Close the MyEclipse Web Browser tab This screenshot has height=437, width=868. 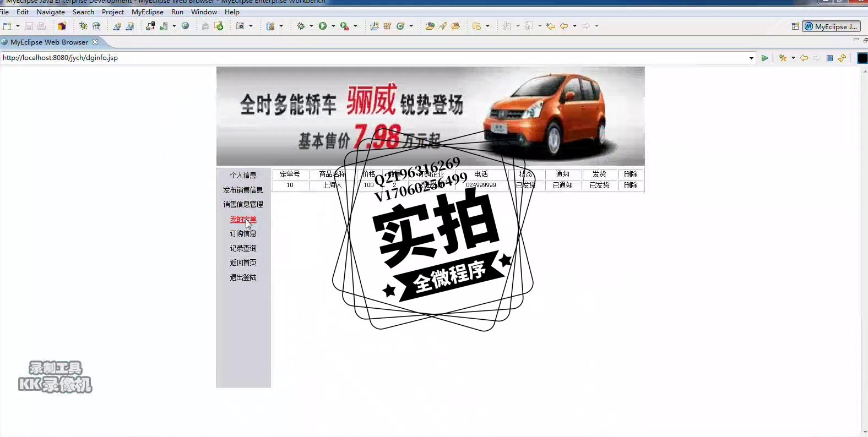coord(95,42)
